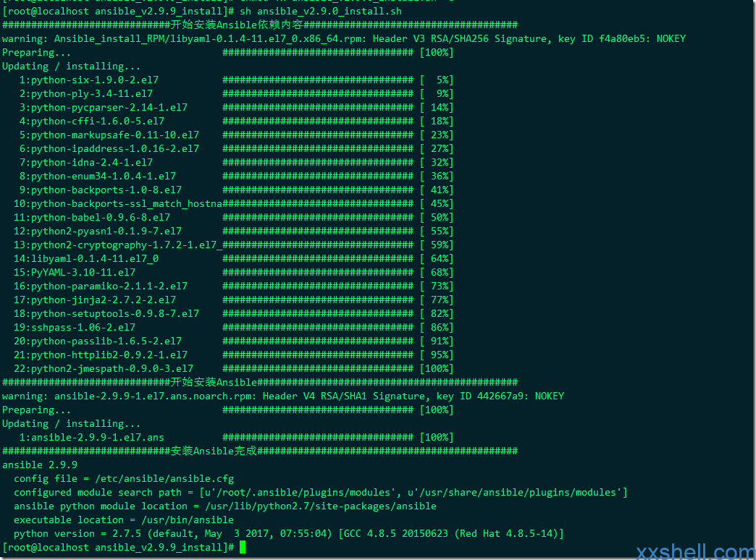Click the '开始安装Ansible依赖内容' header banner
756x560 pixels.
[x=260, y=25]
